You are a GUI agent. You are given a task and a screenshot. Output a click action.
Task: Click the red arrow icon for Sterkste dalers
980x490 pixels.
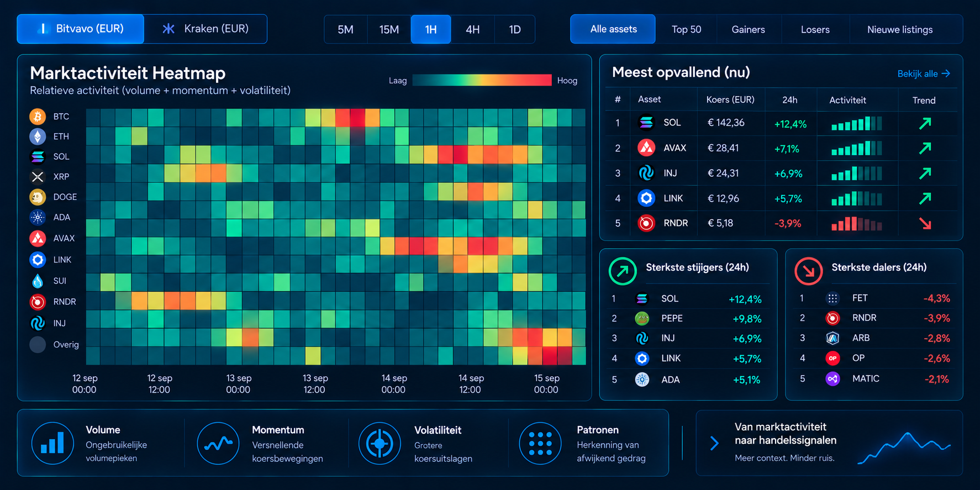pos(808,271)
